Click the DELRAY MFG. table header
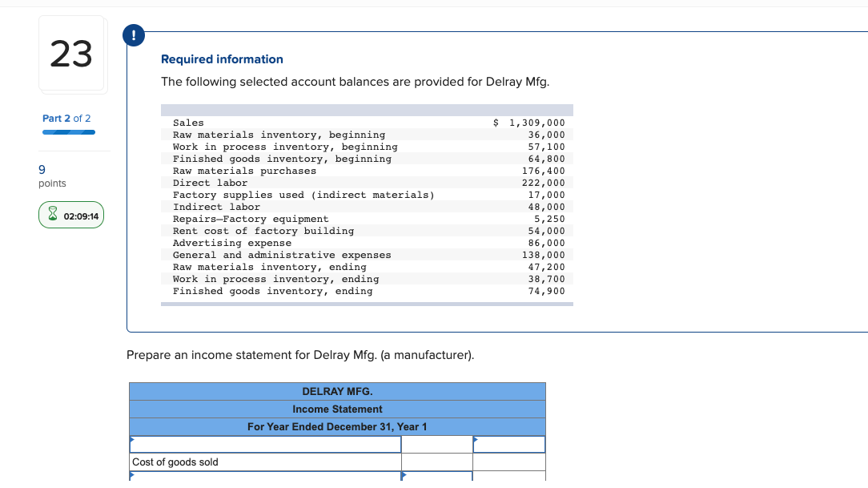The width and height of the screenshot is (868, 488). 337,391
